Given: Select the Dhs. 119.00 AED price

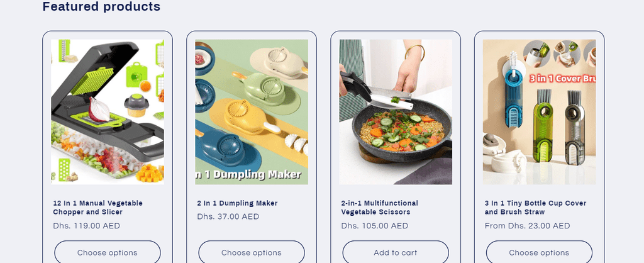Looking at the screenshot, I should point(87,226).
